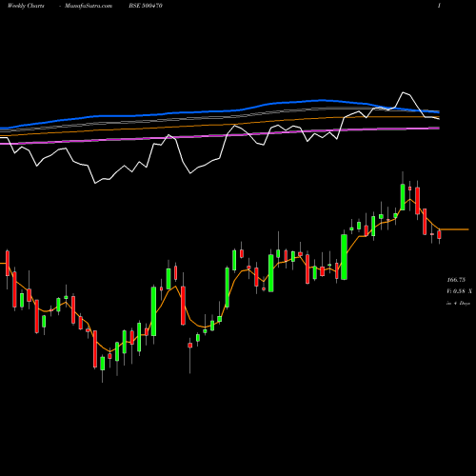Click the price value '166.75'
Viewport: 476px width, 476px height.
tap(456, 280)
